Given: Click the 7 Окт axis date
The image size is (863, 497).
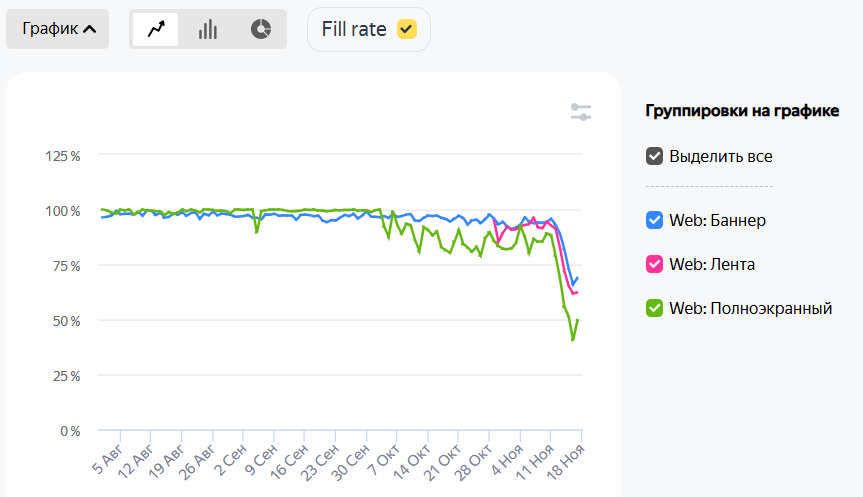Looking at the screenshot, I should [x=385, y=461].
